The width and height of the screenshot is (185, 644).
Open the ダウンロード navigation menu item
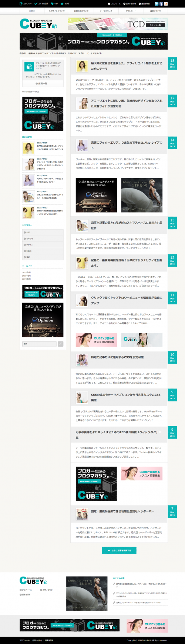[x=131, y=11]
